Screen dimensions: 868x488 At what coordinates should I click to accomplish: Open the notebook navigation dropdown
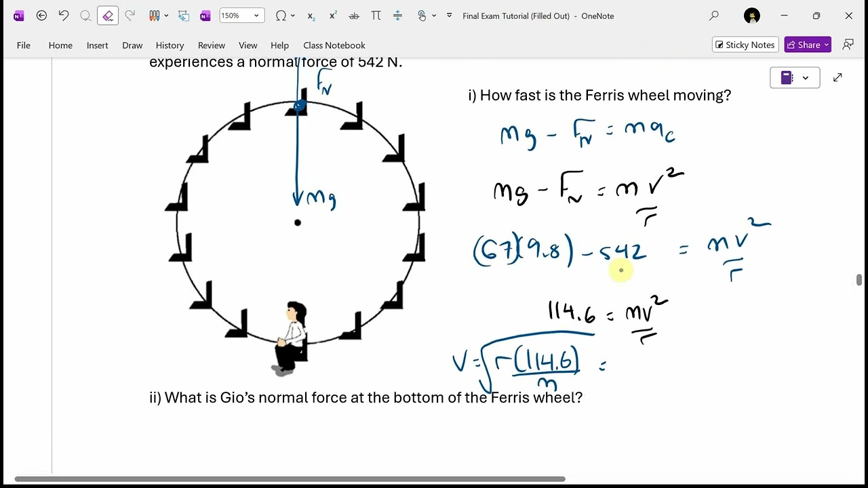[795, 78]
